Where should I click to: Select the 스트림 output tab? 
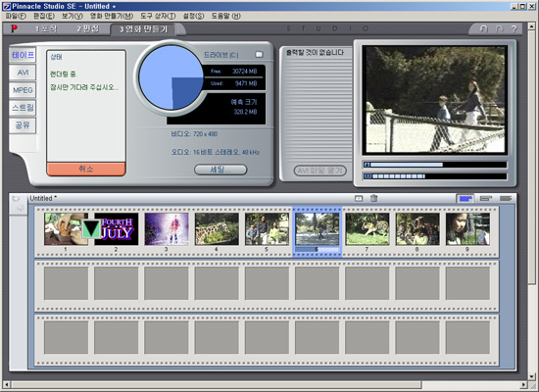23,108
